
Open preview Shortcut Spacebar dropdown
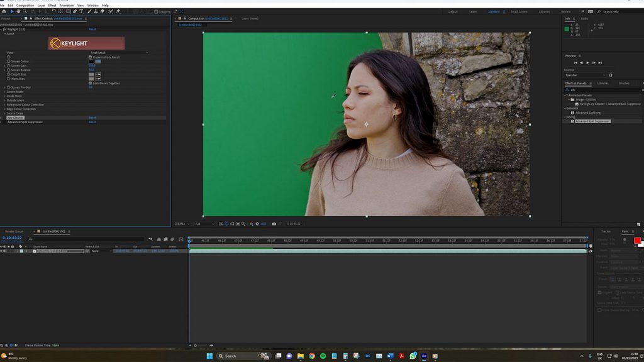[x=586, y=75]
